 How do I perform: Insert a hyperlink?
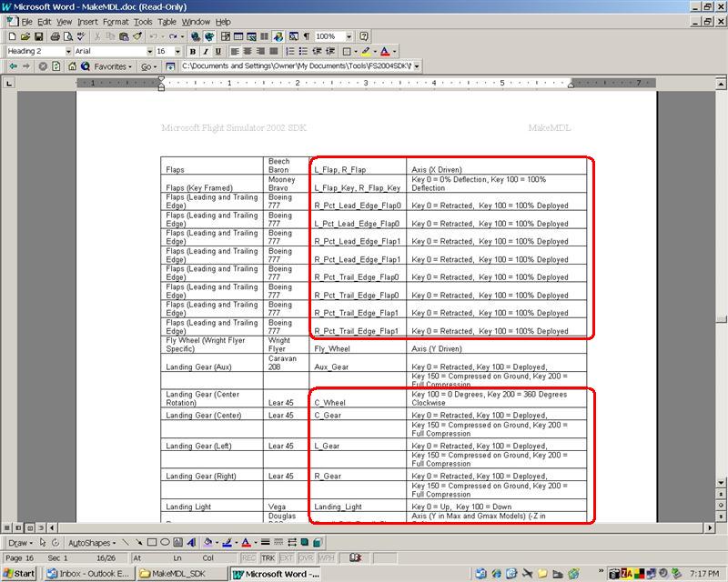(x=196, y=36)
